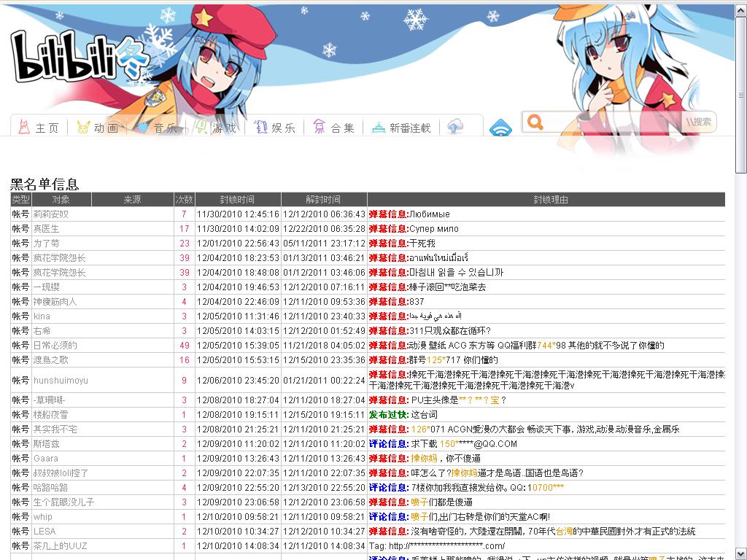Open user 右希 profile link
747x560 pixels.
42,331
